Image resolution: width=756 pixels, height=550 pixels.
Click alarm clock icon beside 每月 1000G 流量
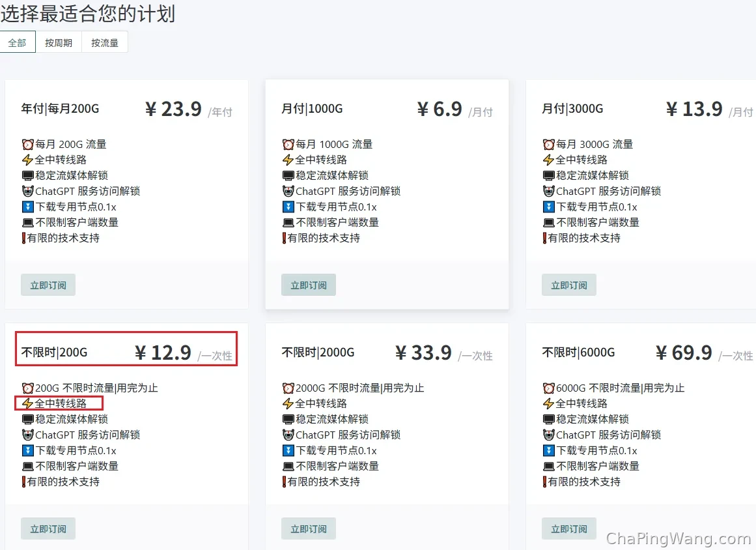288,144
